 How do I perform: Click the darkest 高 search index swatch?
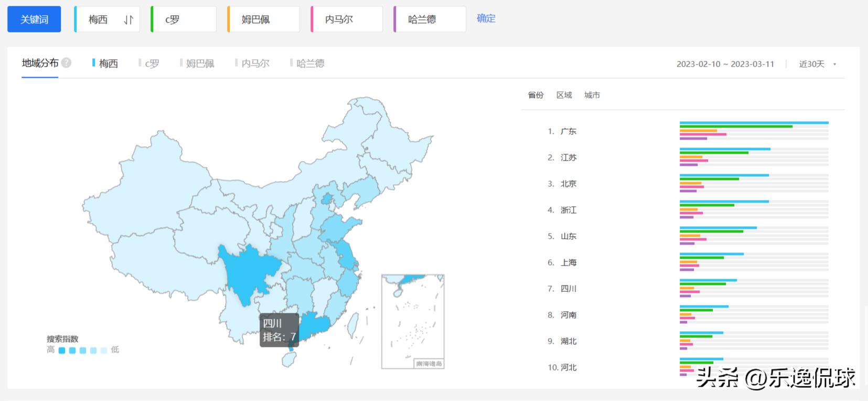pyautogui.click(x=62, y=350)
